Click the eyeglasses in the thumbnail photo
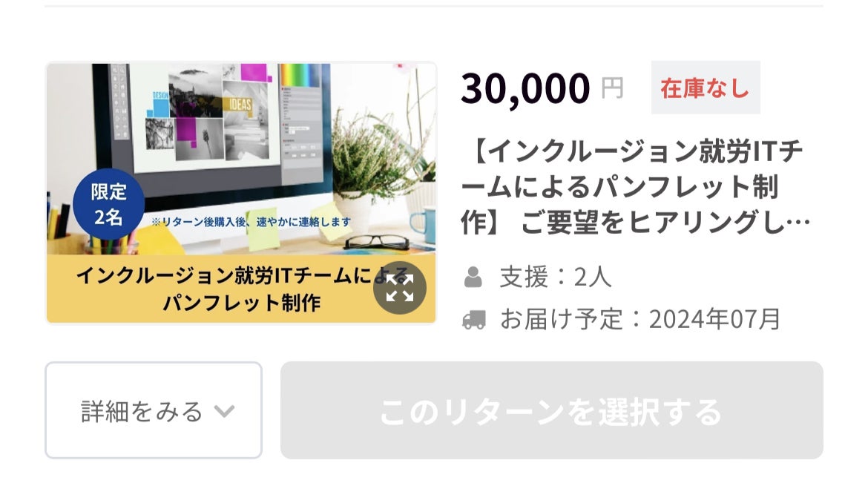Screen dimensions: 868x489 pos(376,242)
